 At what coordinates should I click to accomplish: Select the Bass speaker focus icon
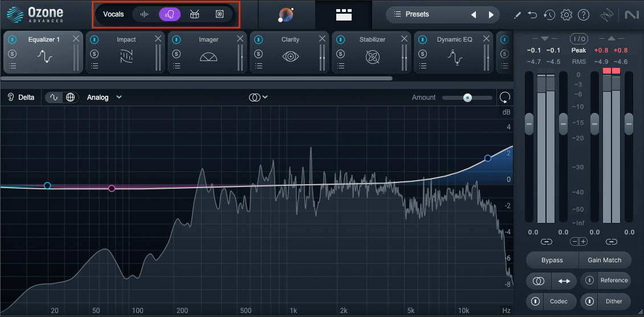(x=220, y=14)
